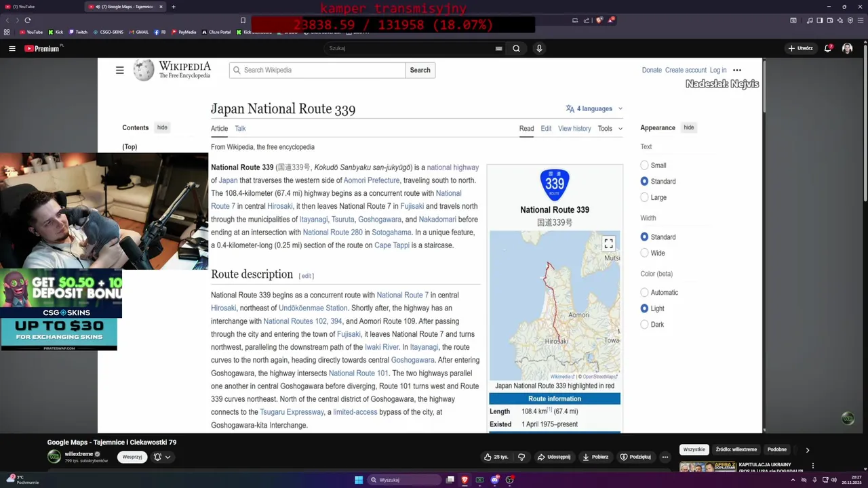Hide the Contents sidebar

tap(162, 127)
